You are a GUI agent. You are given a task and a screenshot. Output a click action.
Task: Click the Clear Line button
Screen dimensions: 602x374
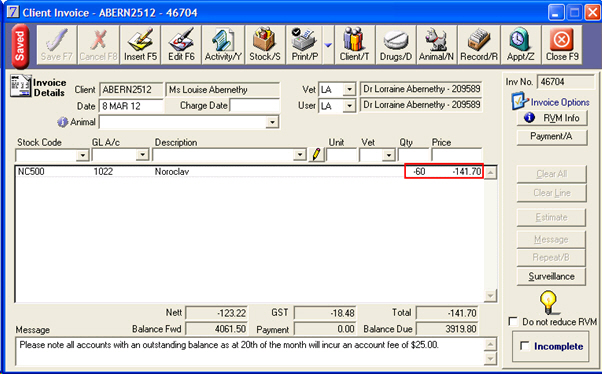point(552,193)
